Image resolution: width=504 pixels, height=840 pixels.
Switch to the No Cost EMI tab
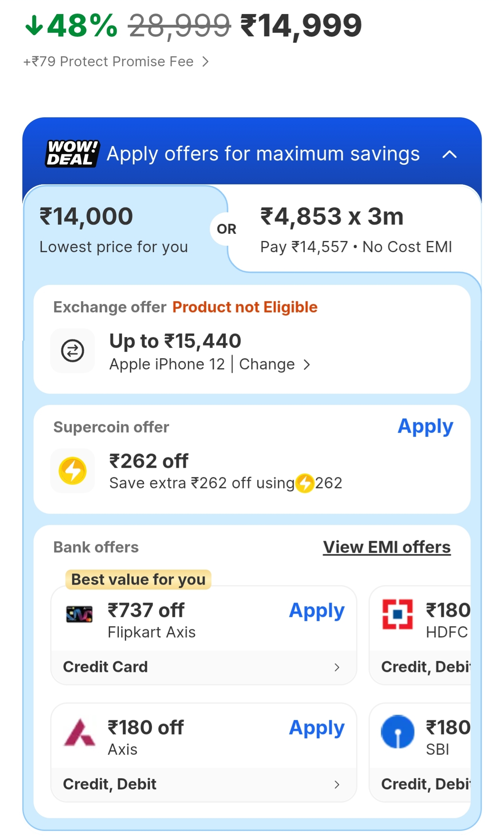click(355, 229)
